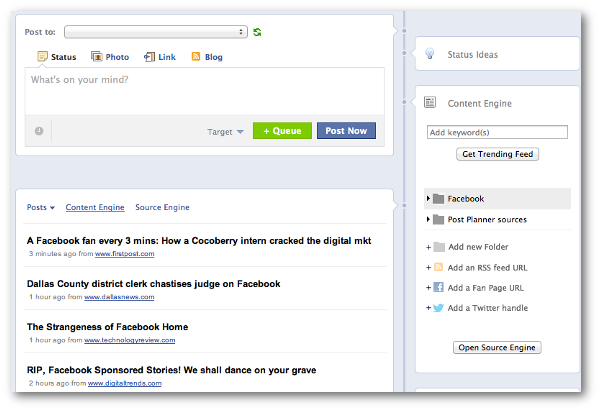This screenshot has width=600, height=411.
Task: Click the What's on your mind text box
Action: coord(205,91)
